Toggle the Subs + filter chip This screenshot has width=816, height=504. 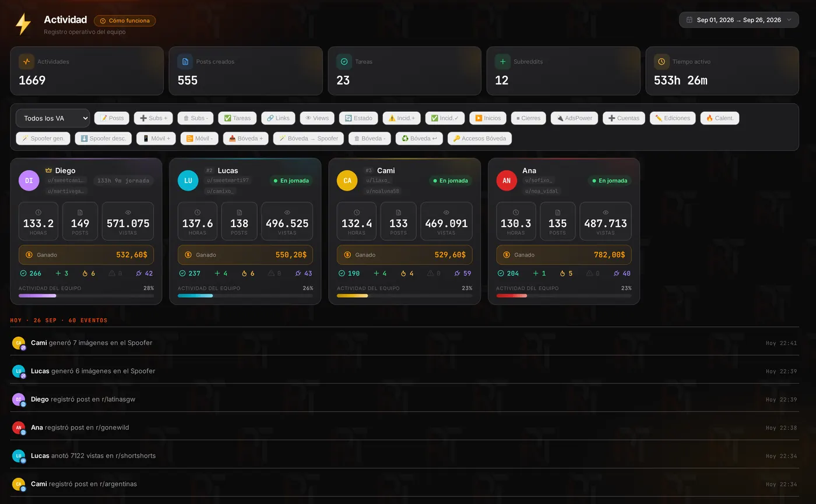coord(153,118)
